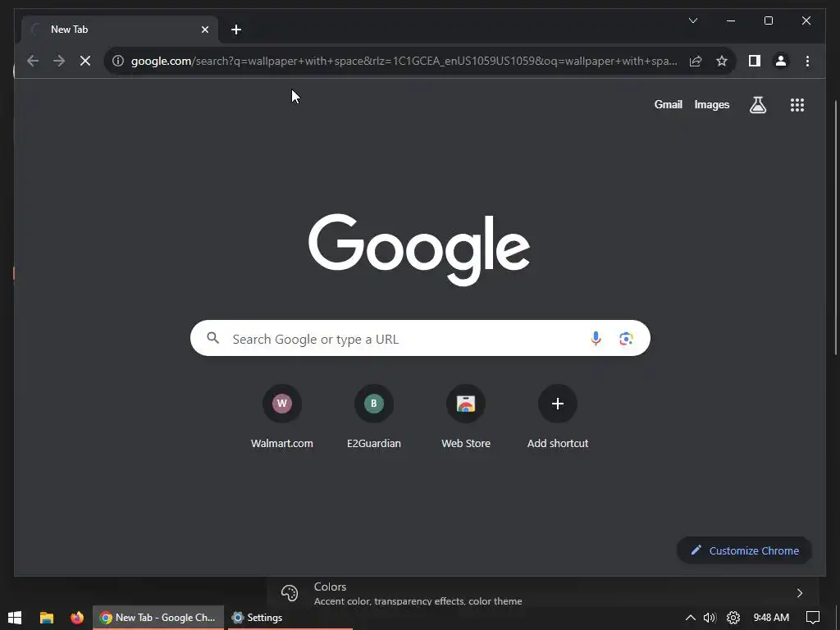The image size is (840, 630).
Task: Click Search Google or type a URL box
Action: pyautogui.click(x=420, y=339)
